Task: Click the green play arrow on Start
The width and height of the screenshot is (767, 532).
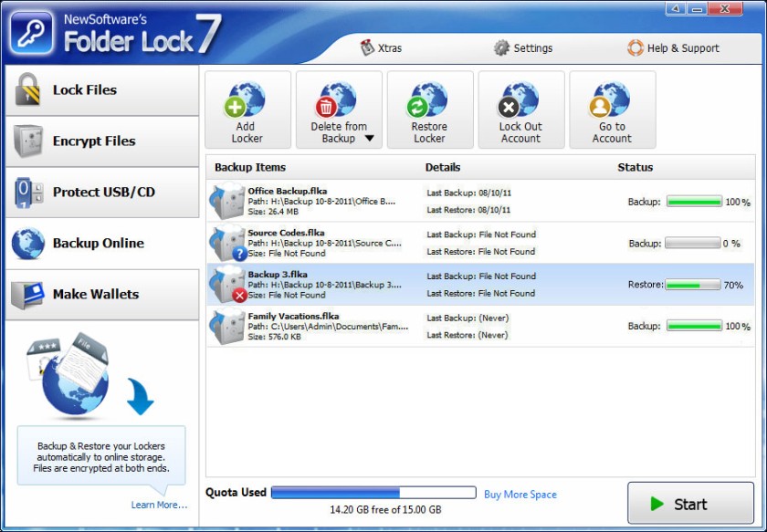Action: point(657,504)
